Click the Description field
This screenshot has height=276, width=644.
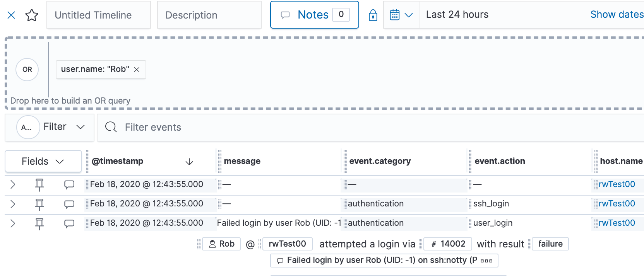(x=209, y=15)
